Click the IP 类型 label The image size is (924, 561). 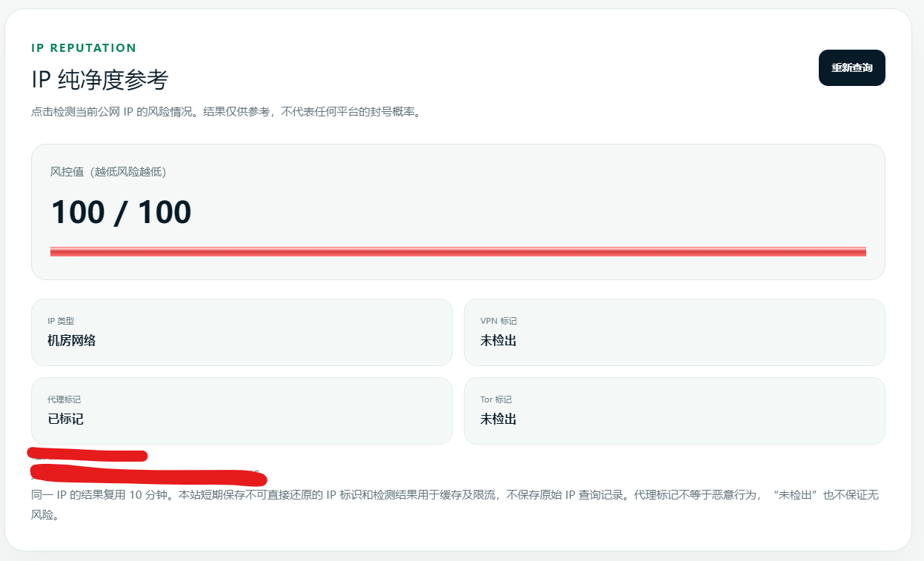(61, 321)
